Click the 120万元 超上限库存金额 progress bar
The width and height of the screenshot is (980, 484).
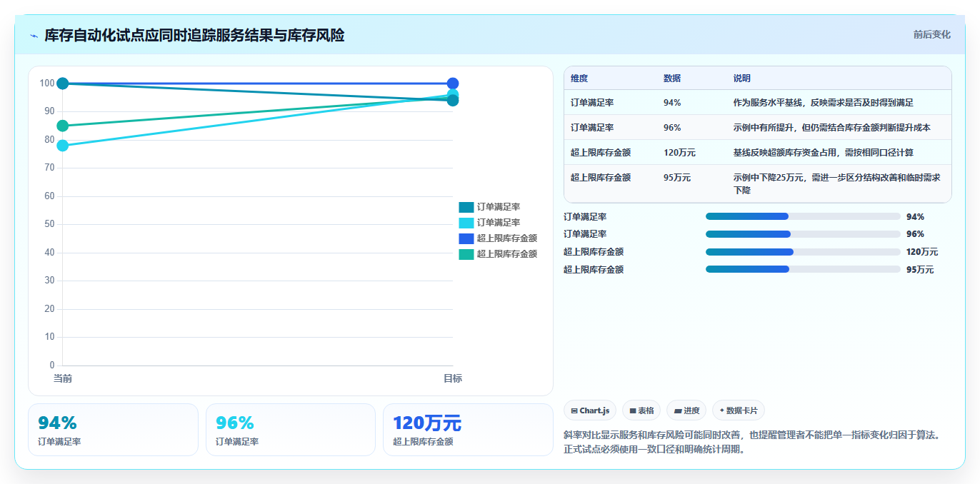803,252
